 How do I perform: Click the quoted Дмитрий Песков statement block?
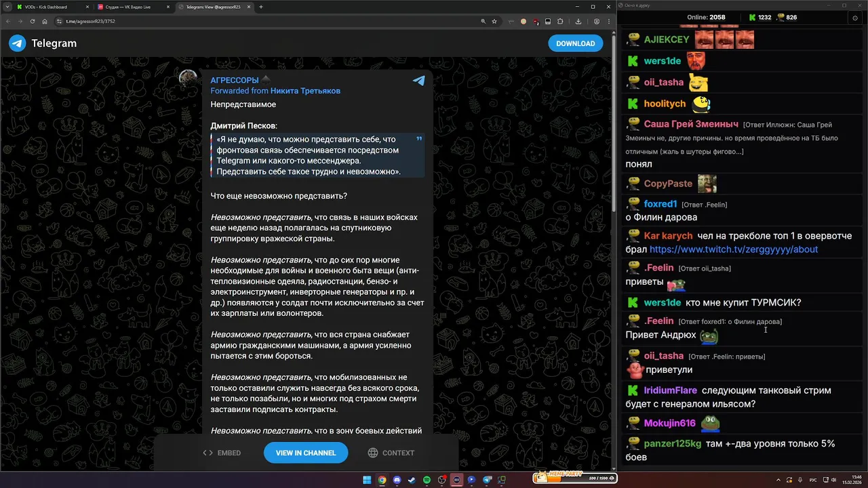click(x=317, y=155)
